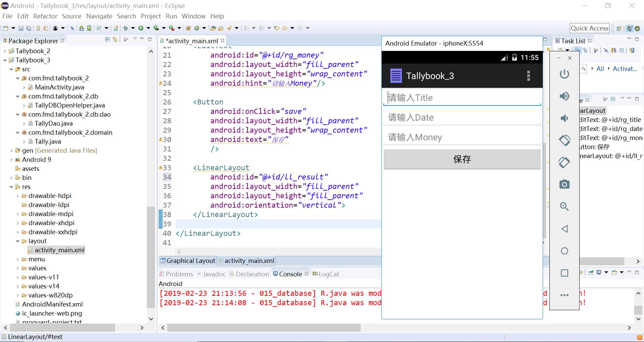Click the Save All toolbar icon
This screenshot has width=644, height=342.
pos(29,28)
